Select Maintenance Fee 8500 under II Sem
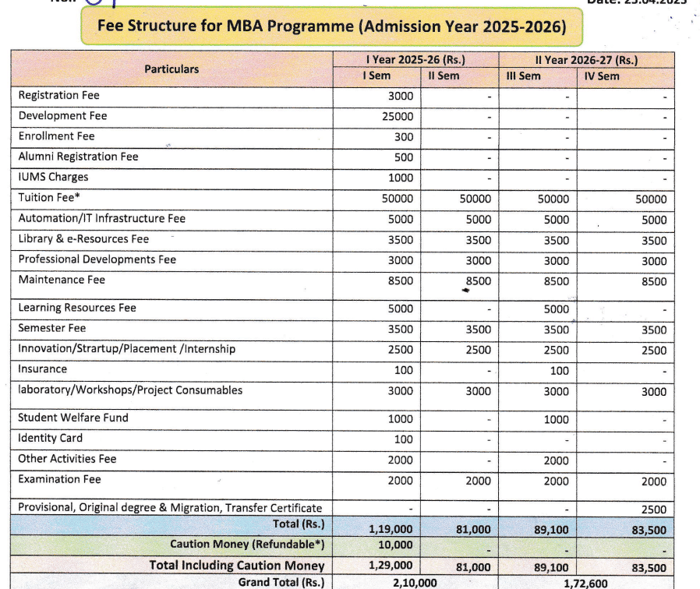700x589 pixels. (x=478, y=281)
